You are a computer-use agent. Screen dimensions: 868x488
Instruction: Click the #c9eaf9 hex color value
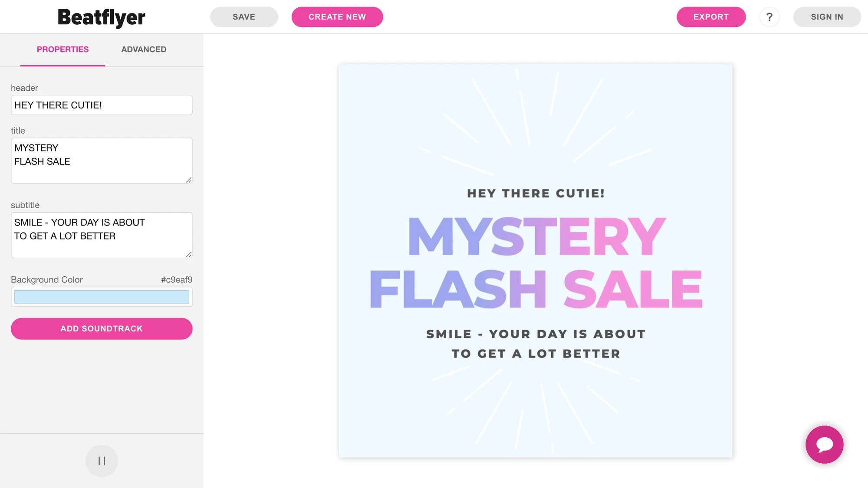(x=176, y=280)
